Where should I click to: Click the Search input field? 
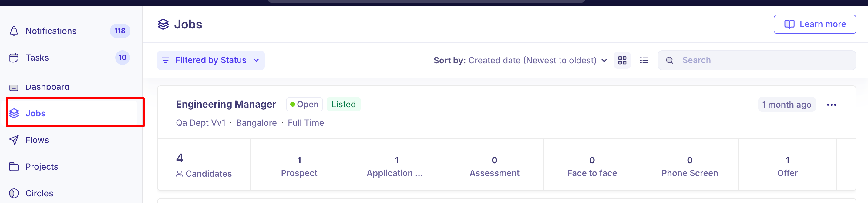756,60
